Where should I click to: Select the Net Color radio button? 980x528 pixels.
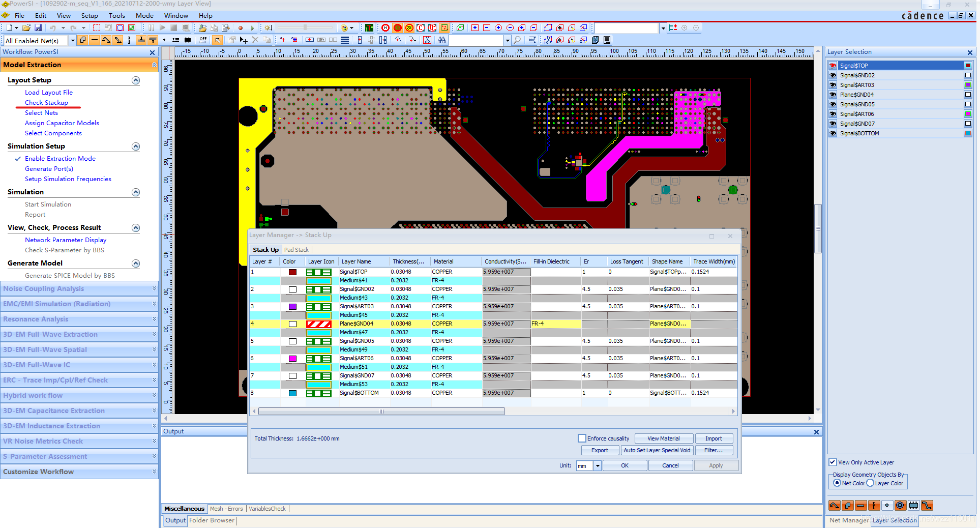coord(837,483)
